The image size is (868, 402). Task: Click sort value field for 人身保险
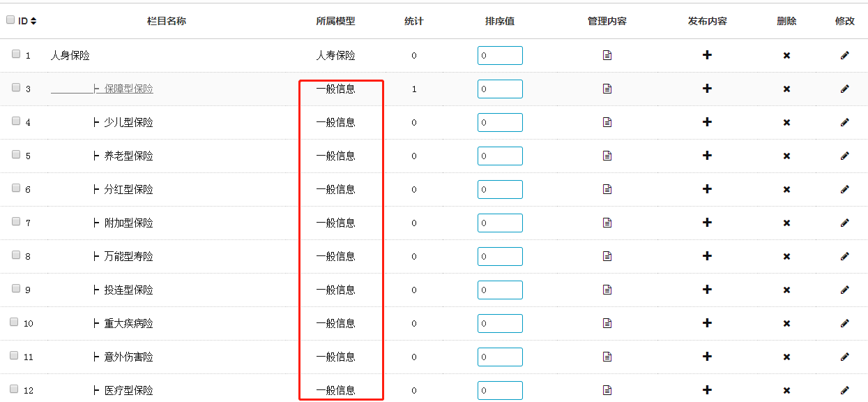click(x=500, y=55)
